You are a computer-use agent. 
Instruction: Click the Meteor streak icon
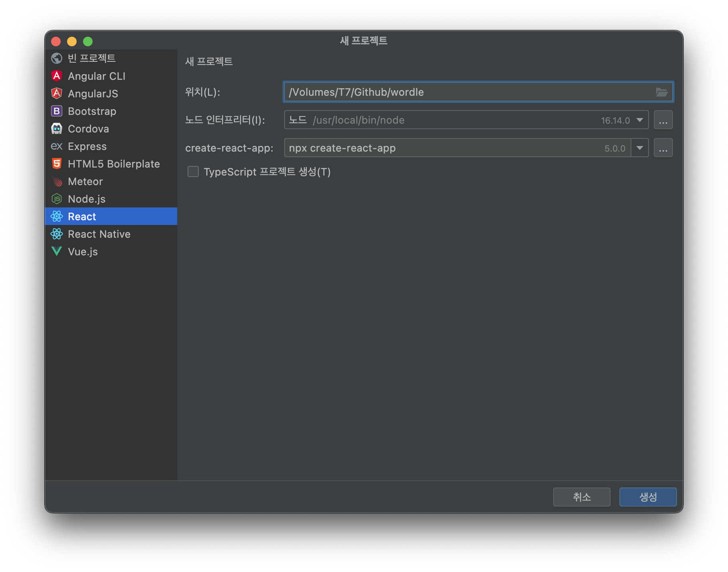(x=57, y=181)
